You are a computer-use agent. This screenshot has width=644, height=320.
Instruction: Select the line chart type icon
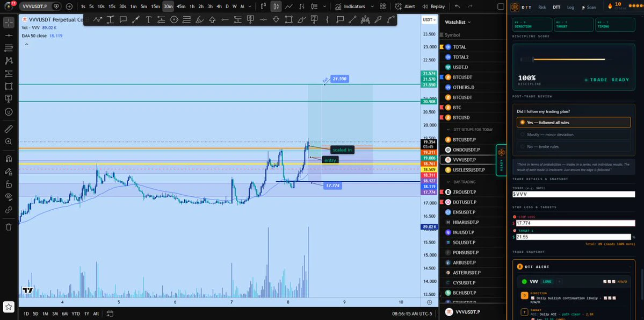(x=289, y=6)
